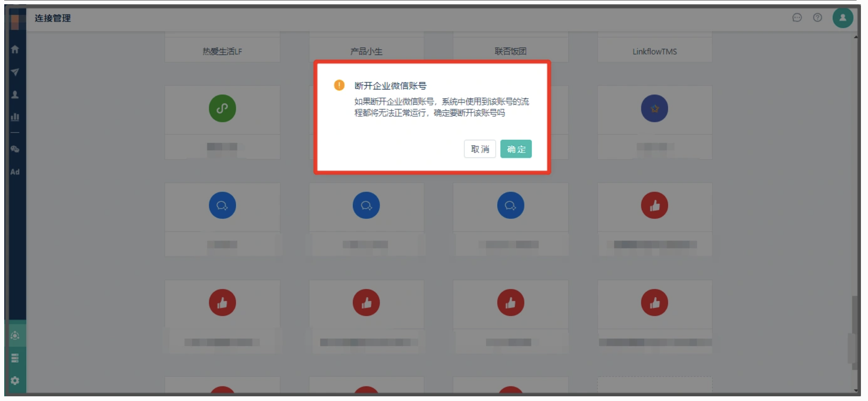Select the WeChat icon in sidebar
868x401 pixels.
15,149
